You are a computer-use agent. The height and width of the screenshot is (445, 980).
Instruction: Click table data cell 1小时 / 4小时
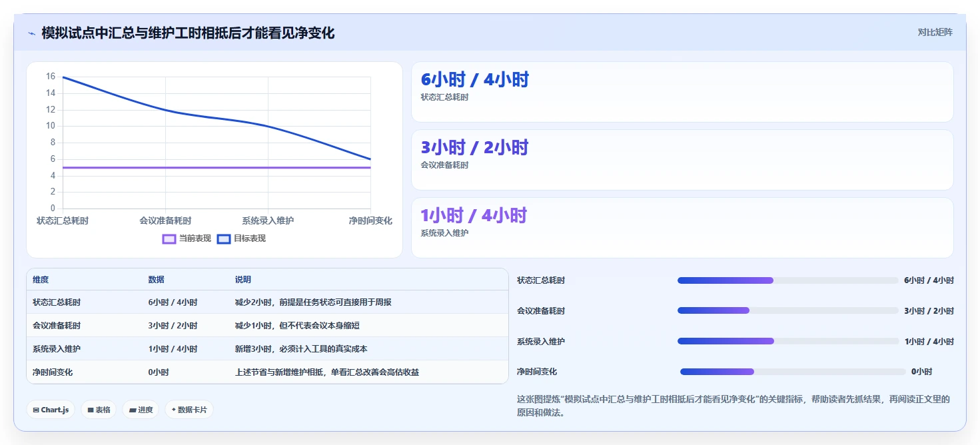point(173,349)
